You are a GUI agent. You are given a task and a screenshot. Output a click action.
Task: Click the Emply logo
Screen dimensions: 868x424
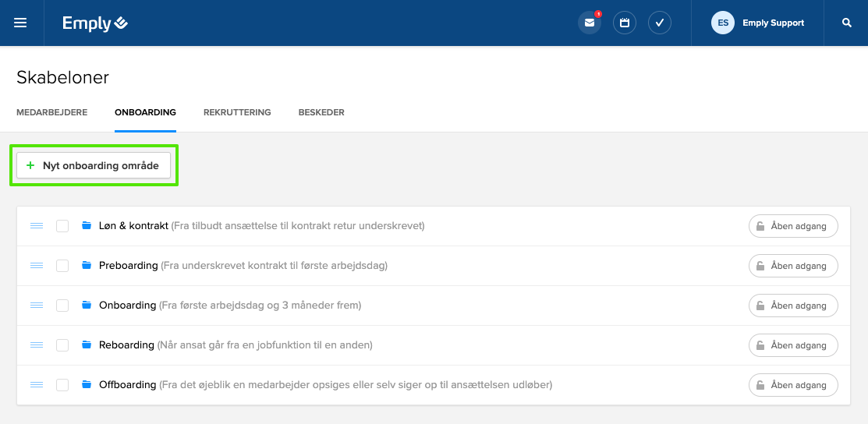point(95,23)
